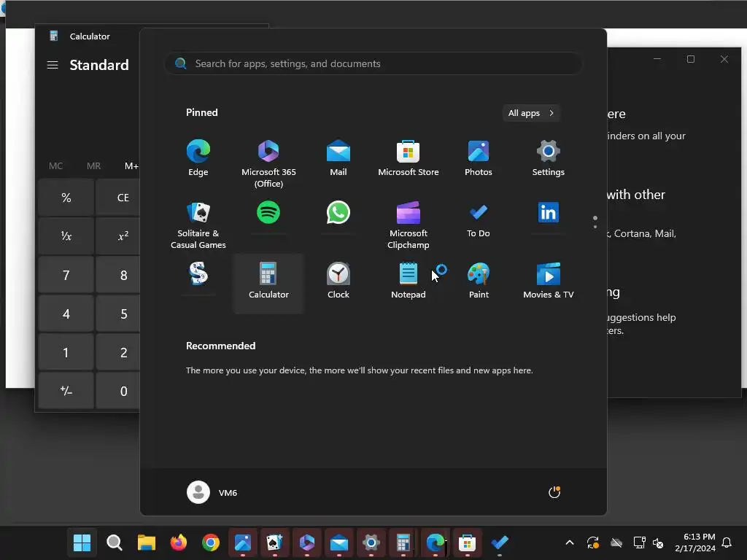Launch the pinned Sudoku S icon
The height and width of the screenshot is (560, 747).
tap(198, 274)
